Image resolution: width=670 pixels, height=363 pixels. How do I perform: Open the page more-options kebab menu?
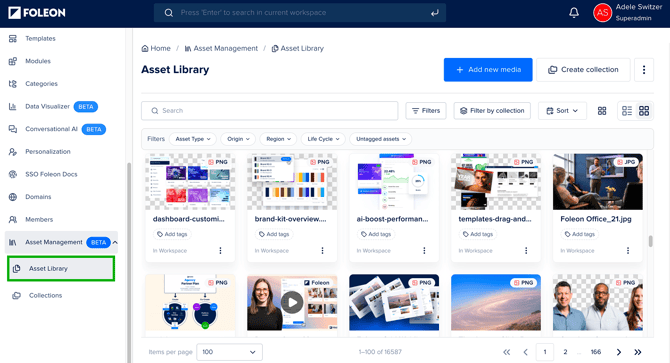point(644,70)
